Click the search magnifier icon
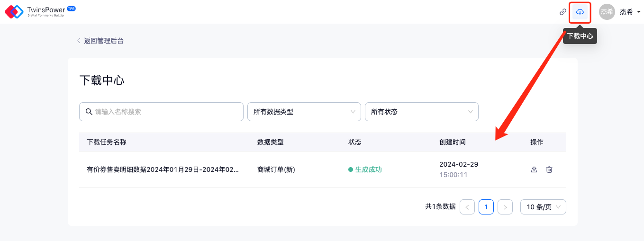Image resolution: width=644 pixels, height=241 pixels. click(89, 112)
